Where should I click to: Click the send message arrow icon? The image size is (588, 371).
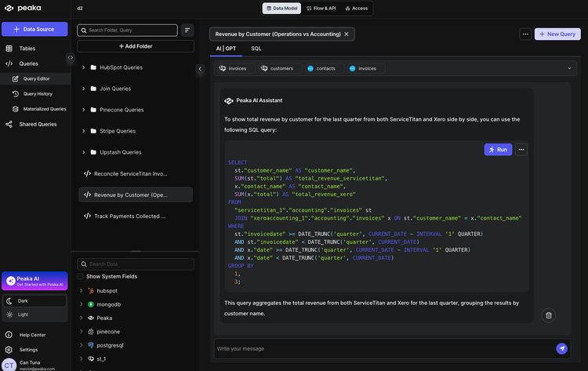(561, 348)
